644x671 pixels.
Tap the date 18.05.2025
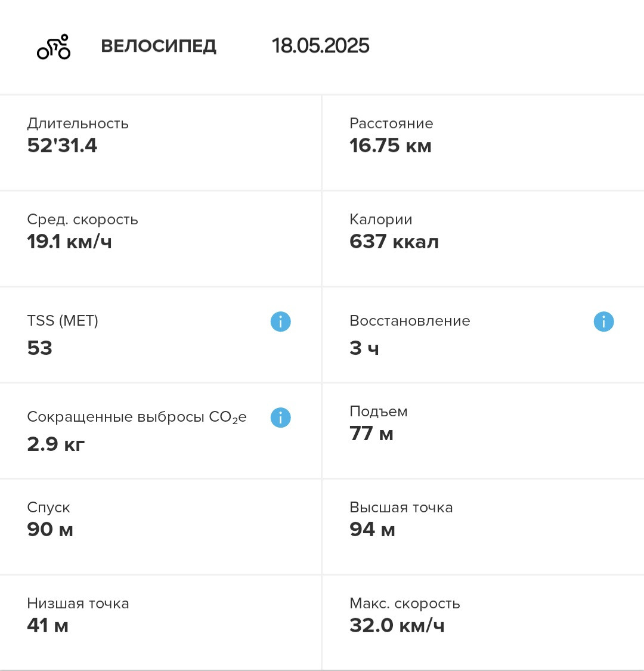pos(320,46)
